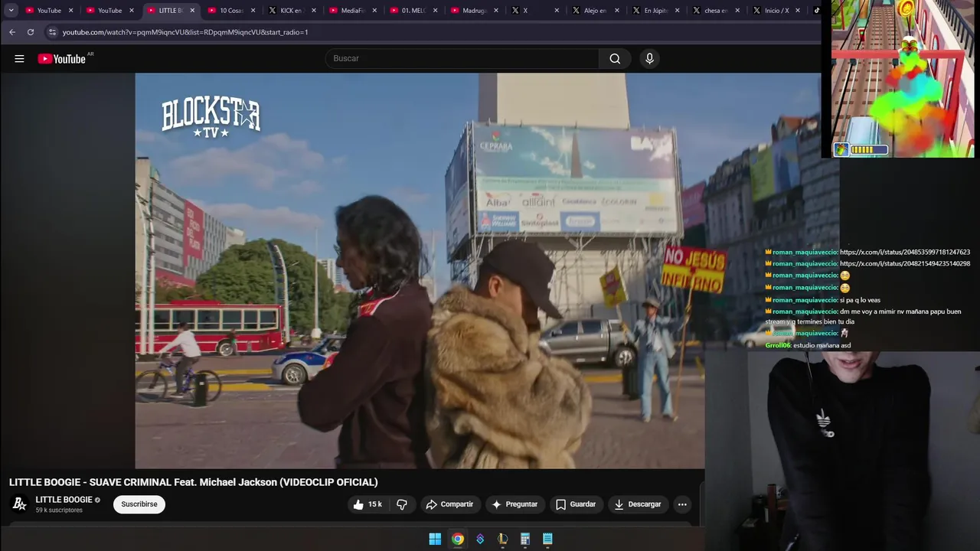Close the 10 Cosas browser tab
Viewport: 980px width, 551px height.
click(x=253, y=11)
